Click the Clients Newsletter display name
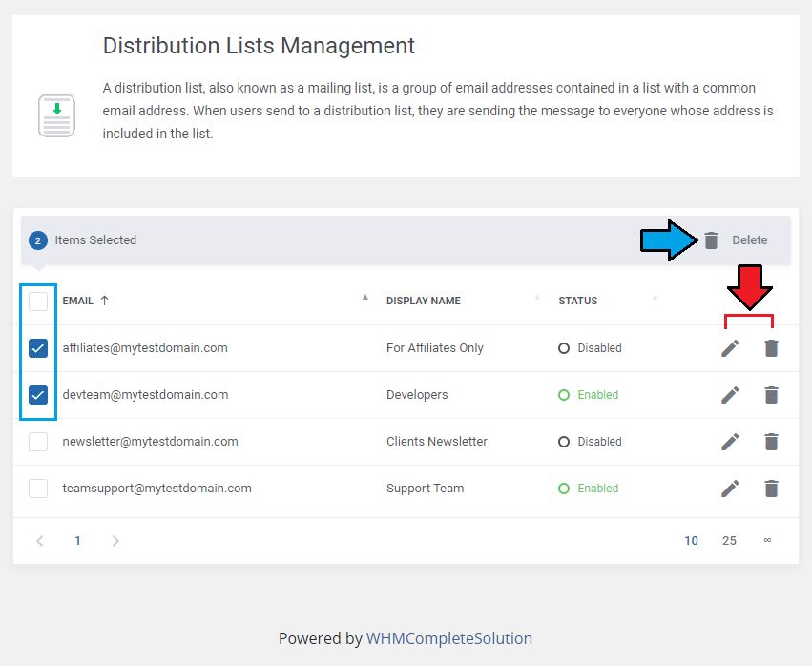Viewport: 812px width, 666px height. pyautogui.click(x=437, y=441)
